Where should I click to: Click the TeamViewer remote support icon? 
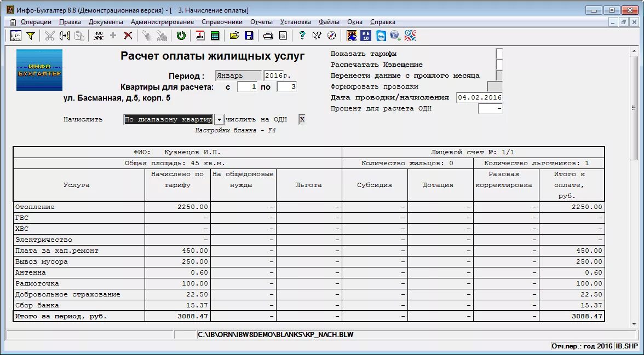click(381, 36)
